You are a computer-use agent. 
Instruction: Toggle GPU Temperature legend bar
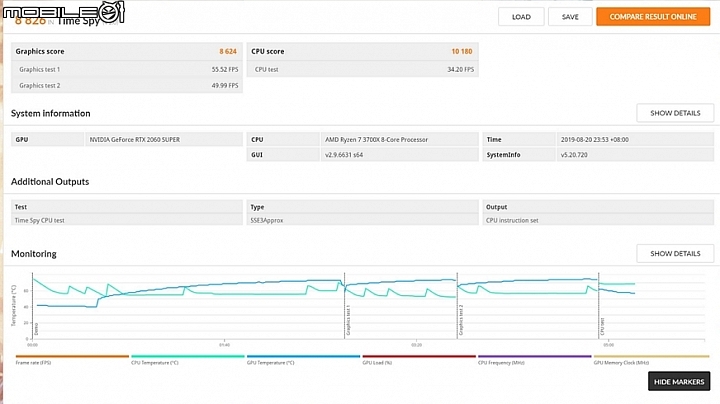(304, 356)
